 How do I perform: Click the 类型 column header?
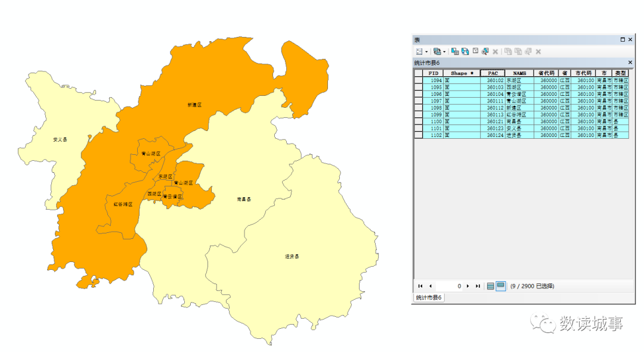click(x=620, y=73)
